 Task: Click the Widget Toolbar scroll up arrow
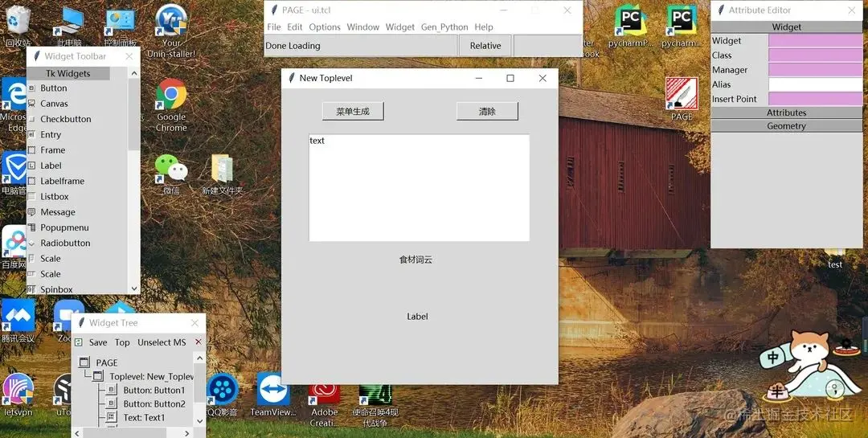pyautogui.click(x=134, y=73)
